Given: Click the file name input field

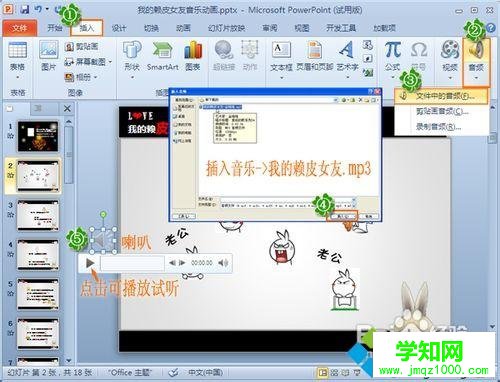Looking at the screenshot, I should [288, 199].
